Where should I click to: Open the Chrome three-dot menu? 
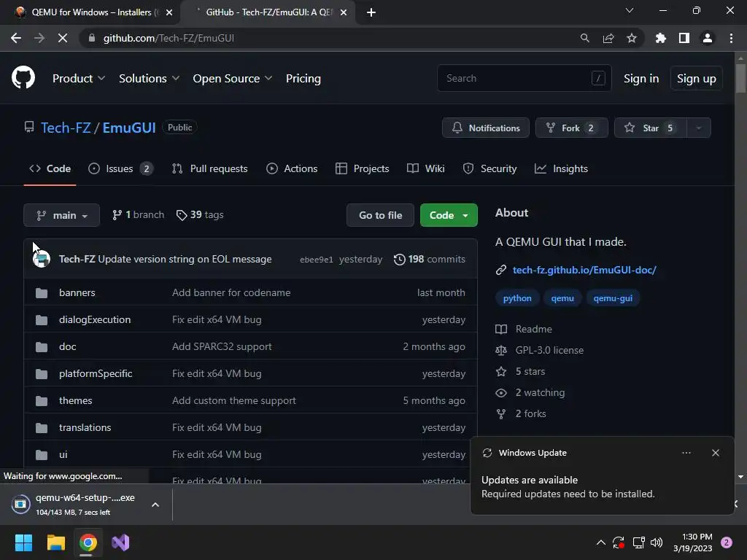point(731,38)
